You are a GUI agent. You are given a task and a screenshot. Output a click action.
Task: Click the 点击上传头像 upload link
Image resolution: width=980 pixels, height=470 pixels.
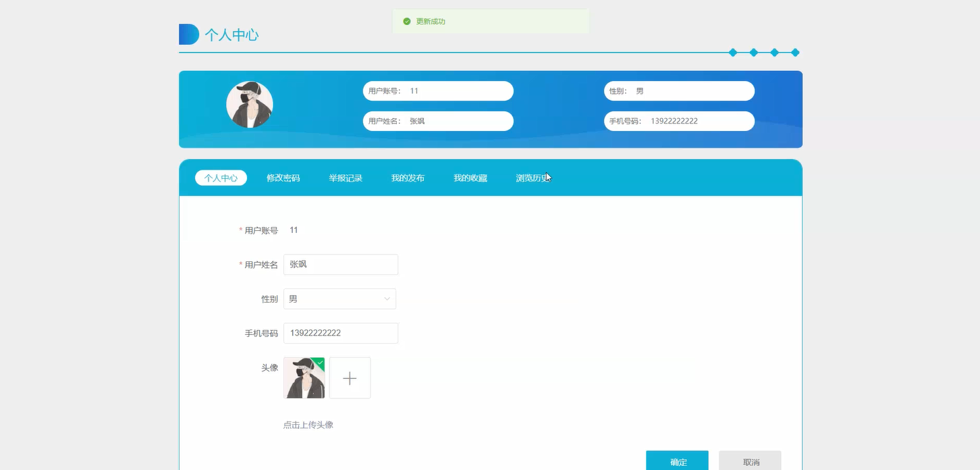(308, 425)
